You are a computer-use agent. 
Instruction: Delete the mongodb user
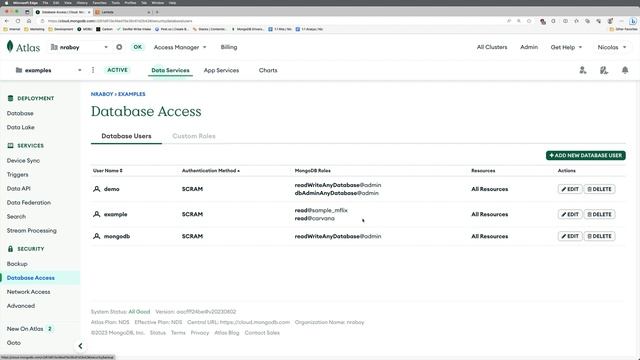pos(599,236)
